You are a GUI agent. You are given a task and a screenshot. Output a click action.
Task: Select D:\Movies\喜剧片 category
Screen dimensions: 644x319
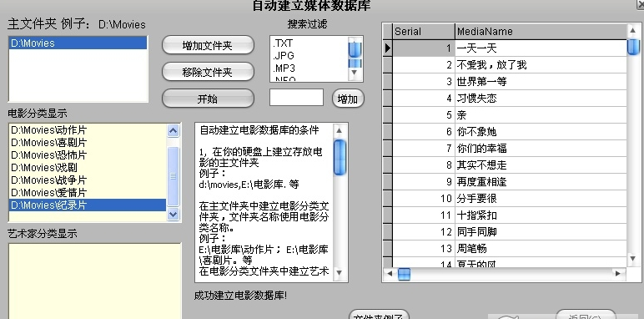[x=88, y=143]
